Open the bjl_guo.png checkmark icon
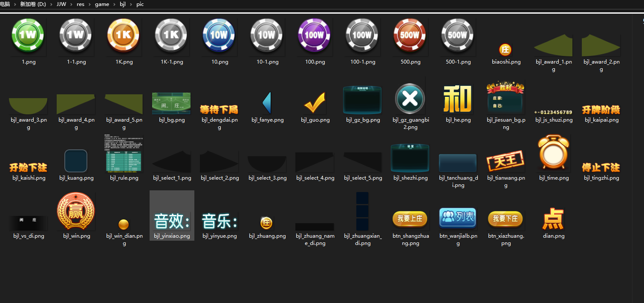The width and height of the screenshot is (644, 303). click(x=315, y=102)
